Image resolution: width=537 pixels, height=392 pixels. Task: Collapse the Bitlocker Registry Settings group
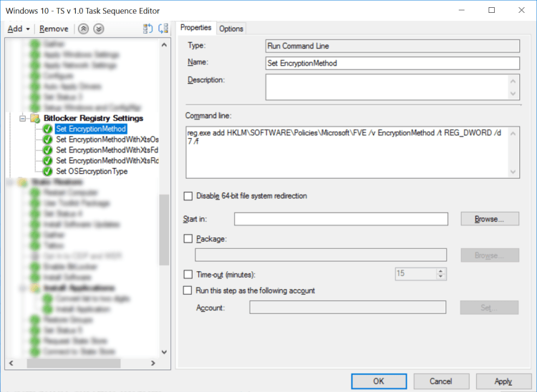22,118
